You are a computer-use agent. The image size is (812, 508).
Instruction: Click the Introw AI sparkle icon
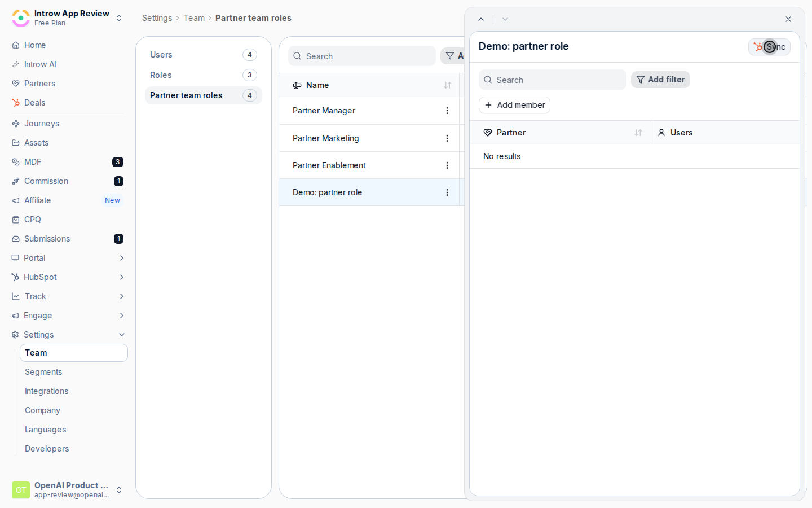[16, 64]
